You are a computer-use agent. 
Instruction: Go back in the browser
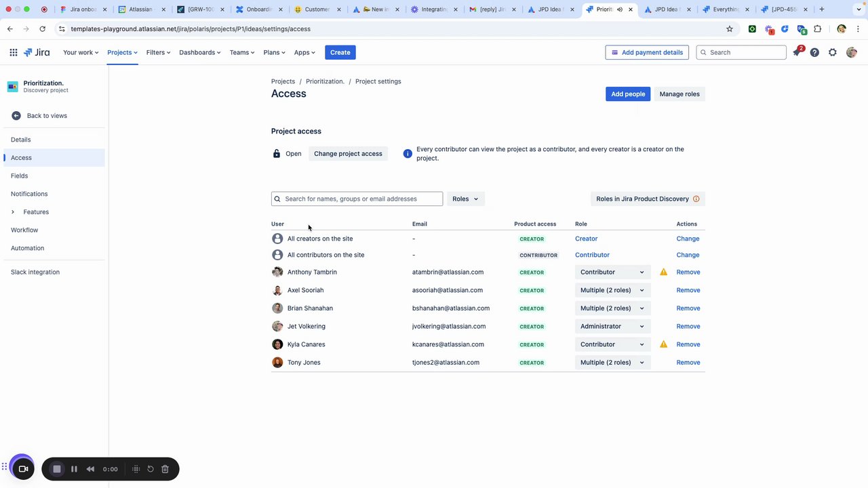tap(10, 29)
